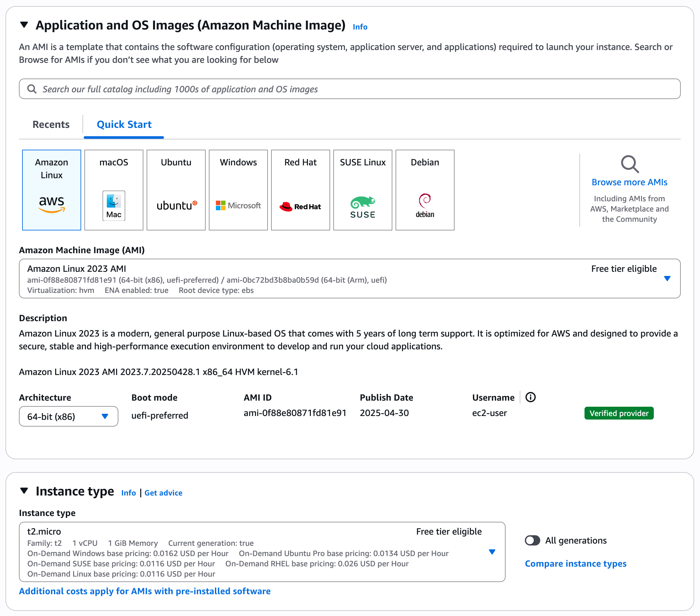Click the Username info circle icon
Viewport: 700px width, 616px height.
(x=531, y=397)
